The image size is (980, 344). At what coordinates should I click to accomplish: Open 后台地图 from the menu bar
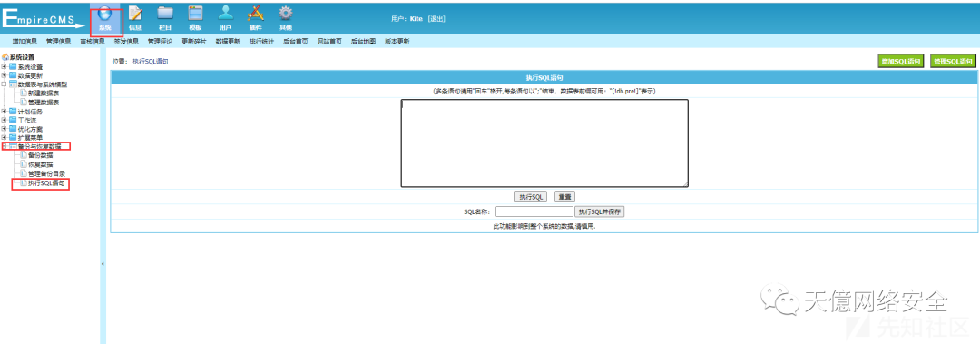[363, 42]
